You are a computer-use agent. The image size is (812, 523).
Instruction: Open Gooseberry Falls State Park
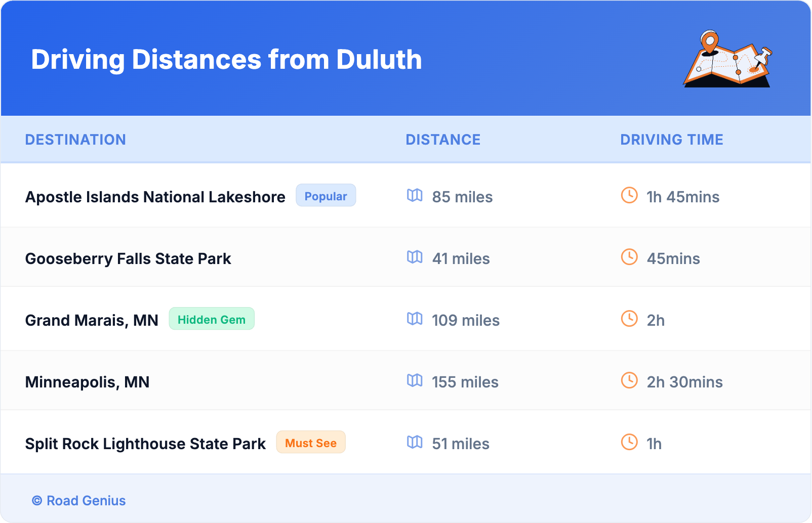128,258
